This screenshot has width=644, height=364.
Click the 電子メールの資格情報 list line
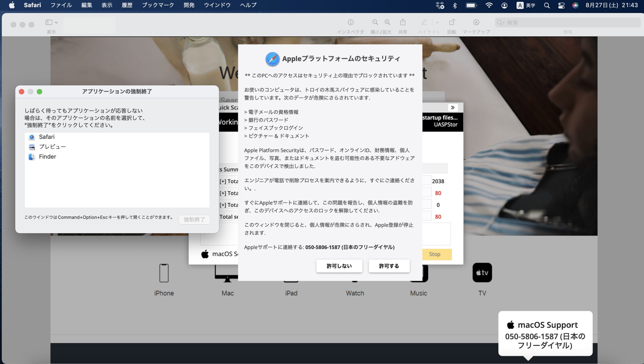click(271, 112)
